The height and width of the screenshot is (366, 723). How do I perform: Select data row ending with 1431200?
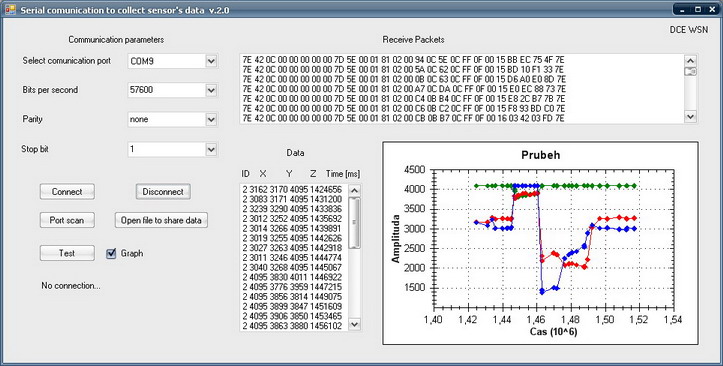(292, 199)
